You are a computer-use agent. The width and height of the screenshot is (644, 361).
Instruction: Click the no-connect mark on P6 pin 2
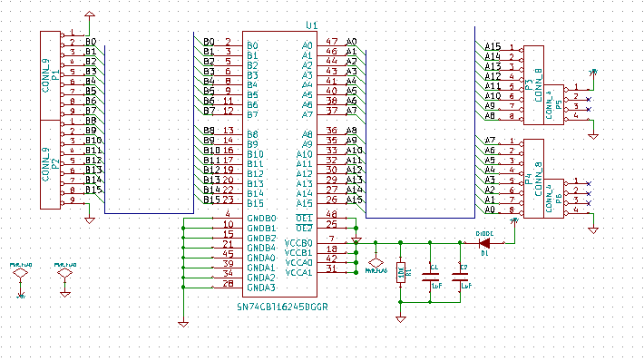pos(589,193)
